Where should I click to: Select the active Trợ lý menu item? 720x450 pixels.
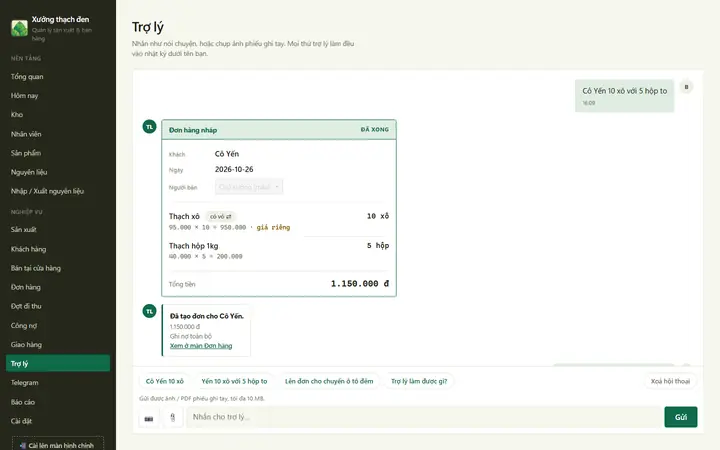pyautogui.click(x=58, y=363)
